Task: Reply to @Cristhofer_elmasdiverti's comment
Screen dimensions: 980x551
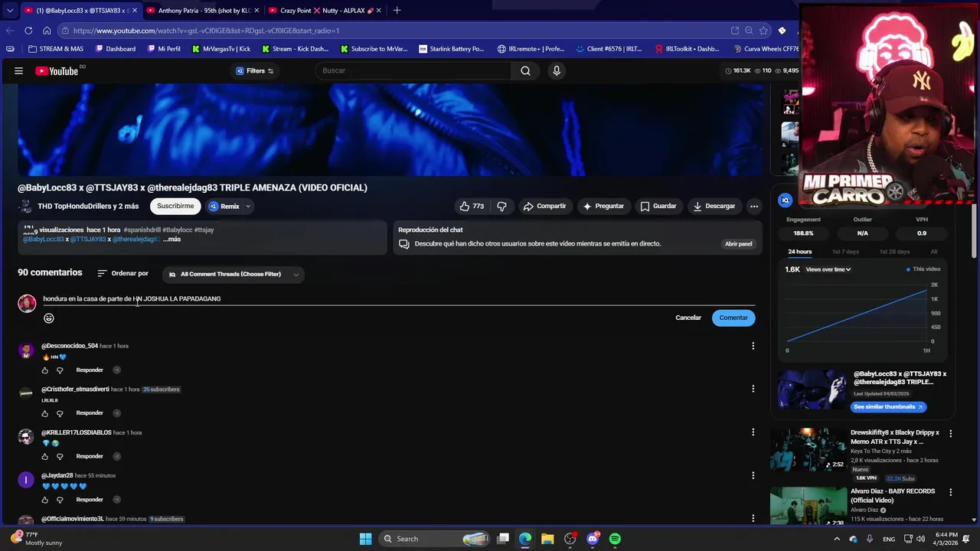Action: click(x=90, y=413)
